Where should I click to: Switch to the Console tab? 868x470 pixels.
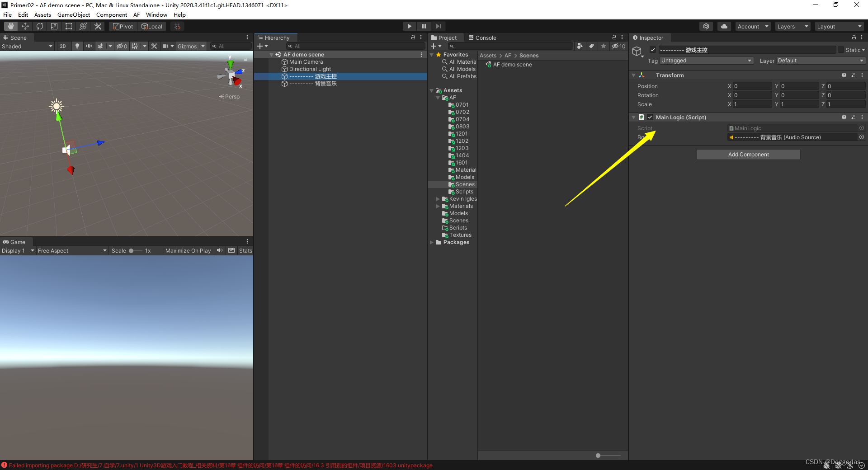482,38
